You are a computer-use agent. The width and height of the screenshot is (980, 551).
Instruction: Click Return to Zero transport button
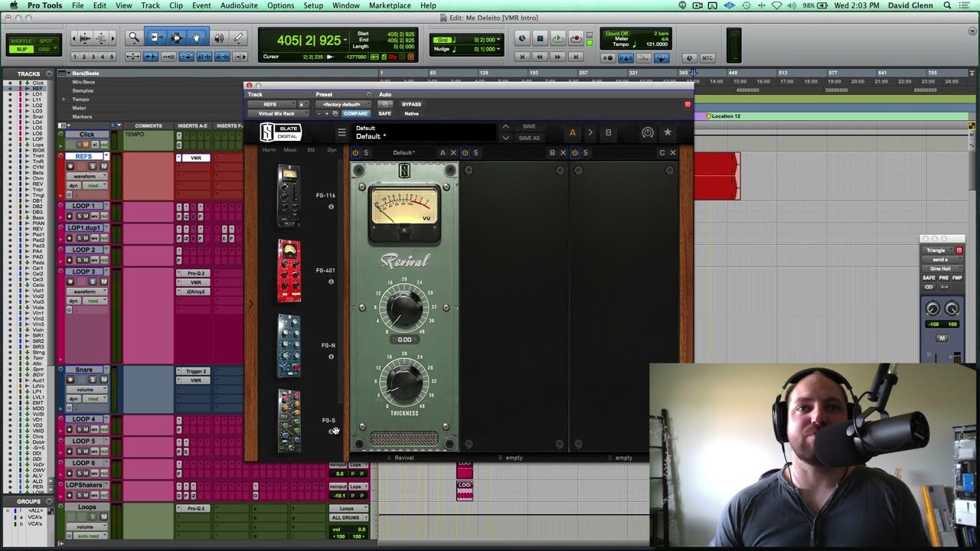click(x=523, y=57)
